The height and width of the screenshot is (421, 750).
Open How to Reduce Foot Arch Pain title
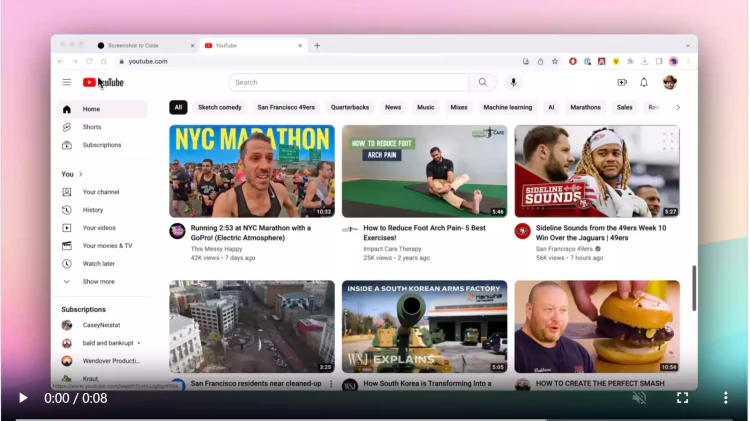coord(424,233)
